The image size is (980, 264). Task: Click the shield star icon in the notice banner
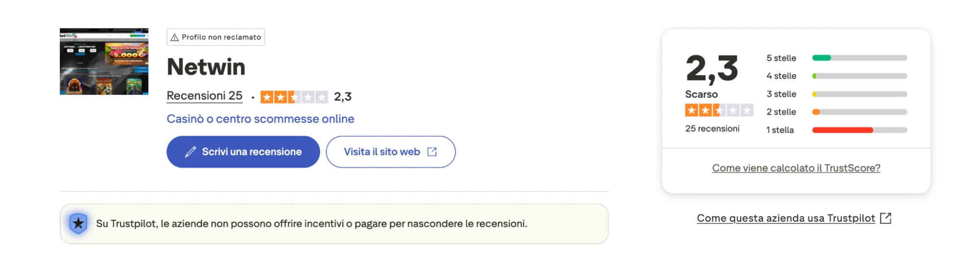pos(78,224)
